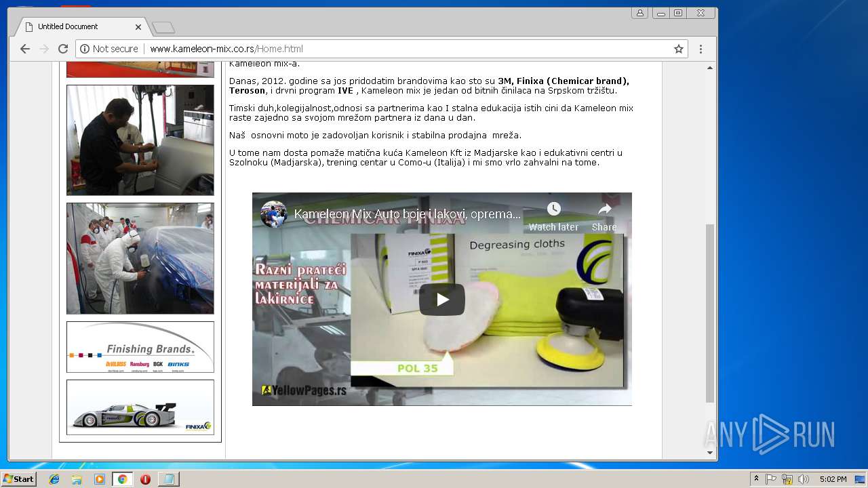Open the Chrome three-dot menu
This screenshot has width=868, height=488.
point(701,49)
